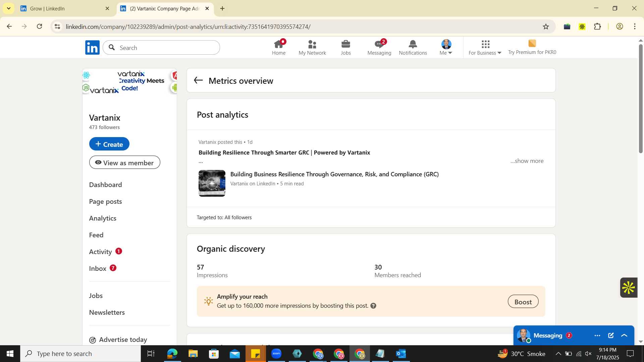Viewport: 644px width, 362px height.
Task: Open the Mail app taskbar icon
Action: [235, 354]
